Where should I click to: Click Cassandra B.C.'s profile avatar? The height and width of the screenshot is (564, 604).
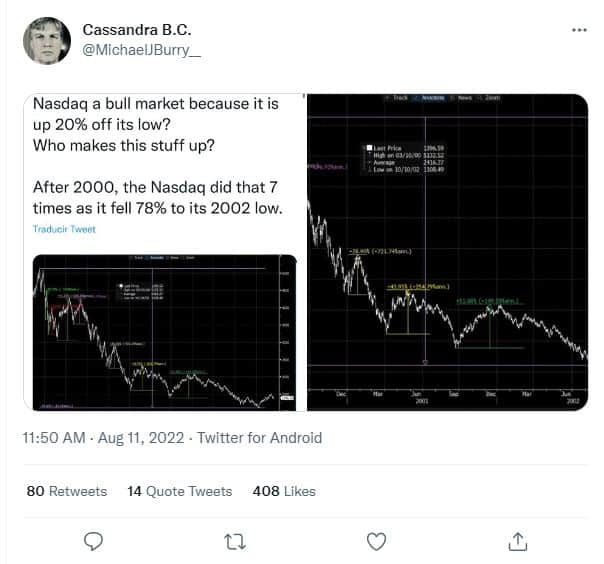(x=47, y=40)
